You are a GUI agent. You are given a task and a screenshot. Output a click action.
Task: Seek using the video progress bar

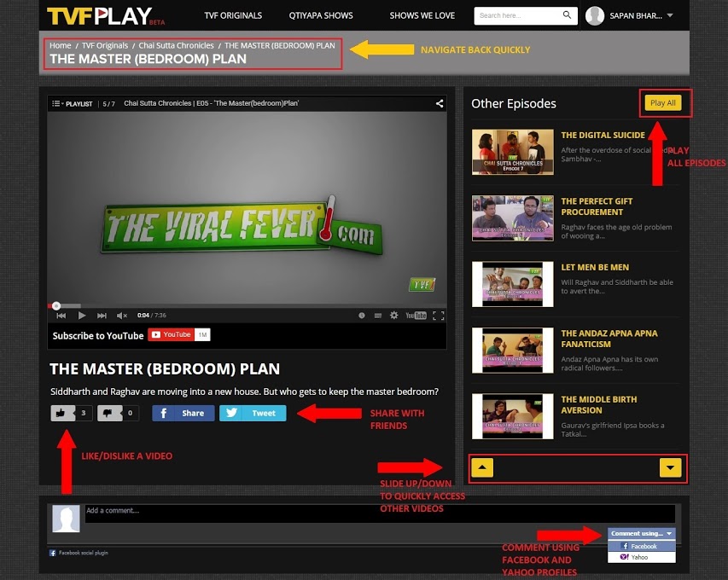247,305
